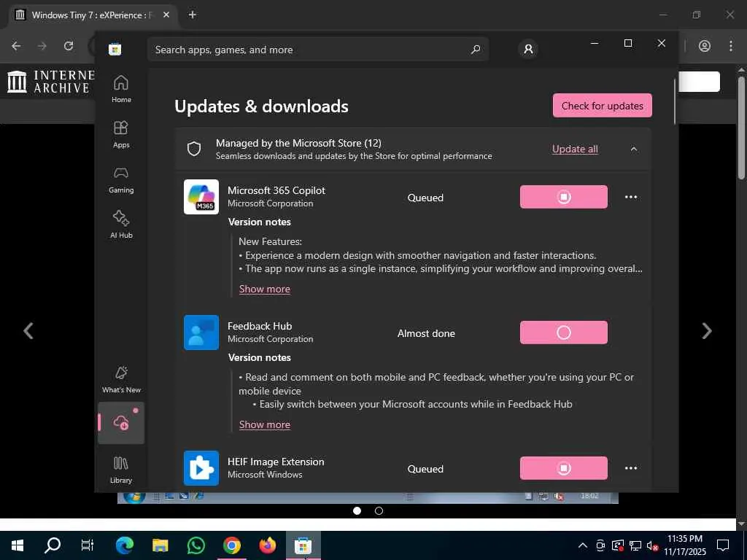The width and height of the screenshot is (747, 560).
Task: Open File Explorer from taskbar
Action: [160, 545]
